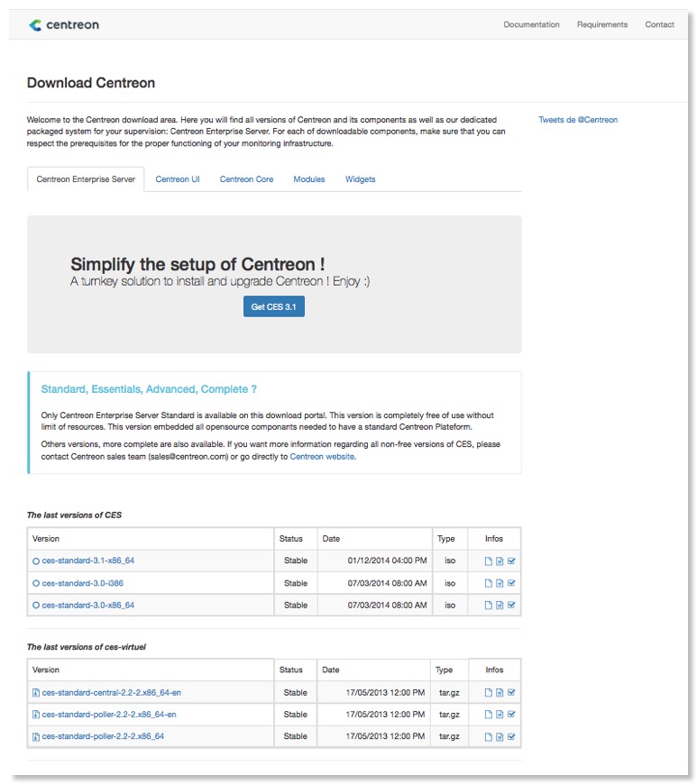The image size is (697, 784).
Task: Click disc icon beside ces-standard-3.1-x86_64
Action: (x=36, y=561)
